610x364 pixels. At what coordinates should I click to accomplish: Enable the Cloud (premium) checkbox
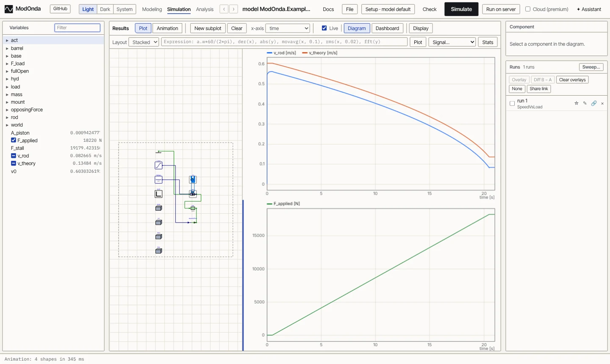(x=528, y=9)
